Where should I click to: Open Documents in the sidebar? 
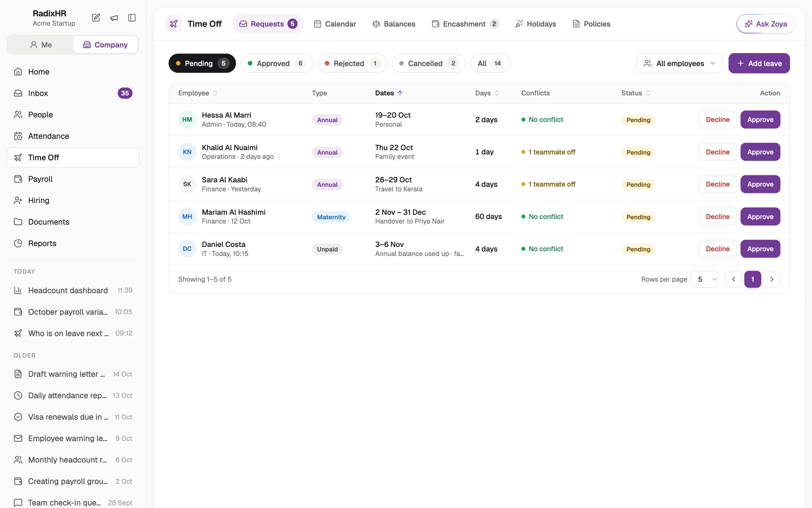(73, 222)
